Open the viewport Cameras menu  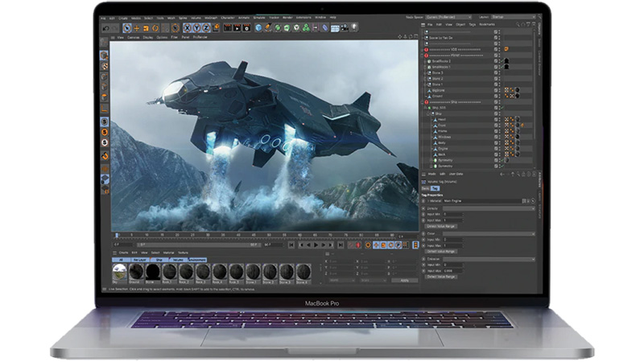click(x=133, y=37)
